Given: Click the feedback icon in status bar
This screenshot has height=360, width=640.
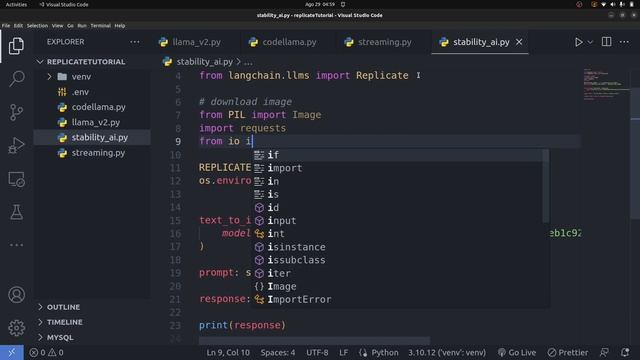Looking at the screenshot, I should tap(604, 352).
